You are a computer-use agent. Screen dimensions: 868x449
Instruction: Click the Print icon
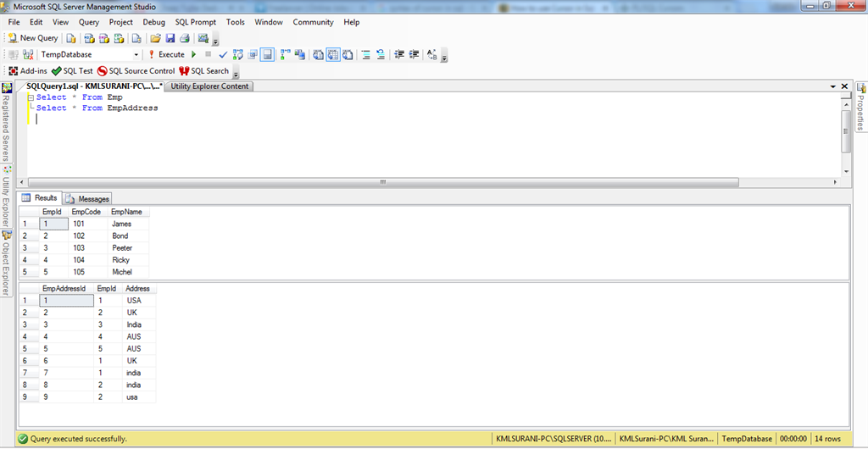click(185, 38)
